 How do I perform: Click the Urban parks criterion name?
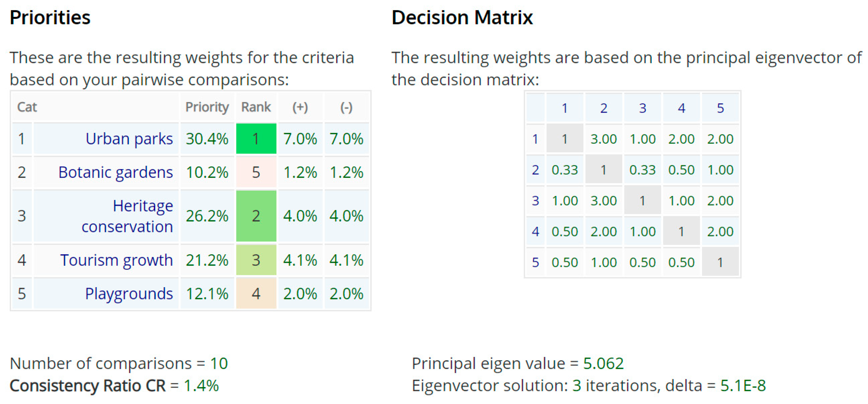point(129,139)
